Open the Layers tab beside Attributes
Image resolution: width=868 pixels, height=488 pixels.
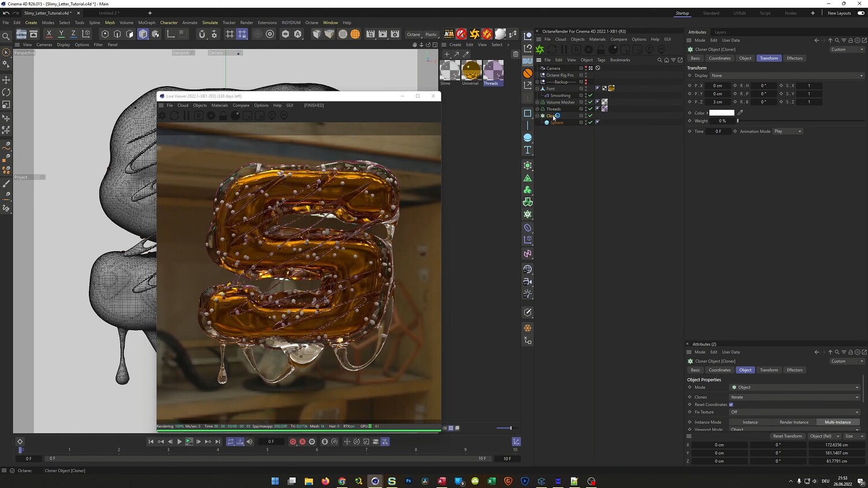click(x=720, y=32)
